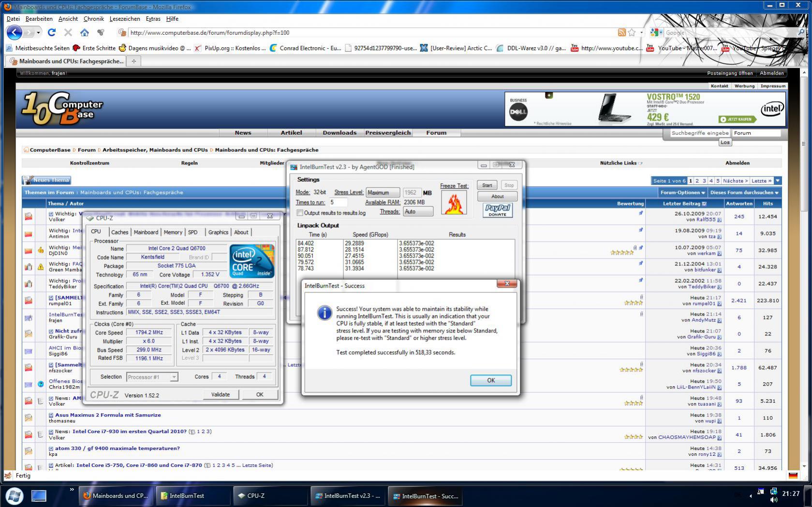
Task: Click OK in the Success dialog
Action: (491, 380)
